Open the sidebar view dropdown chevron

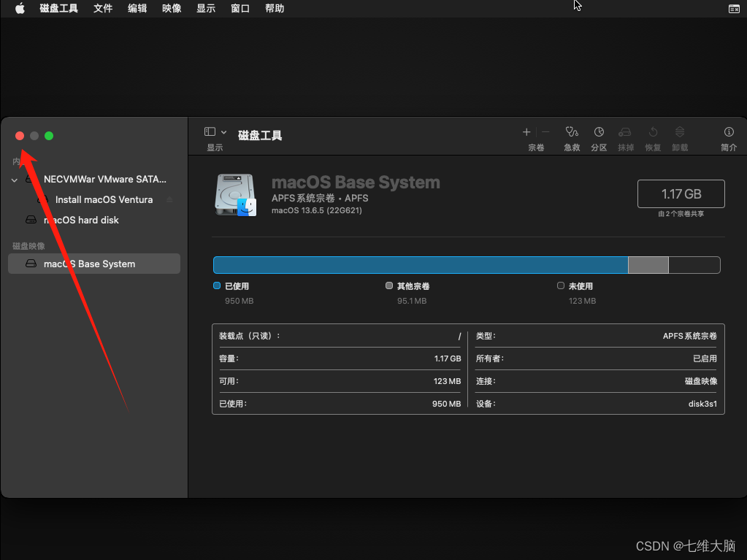(x=224, y=132)
